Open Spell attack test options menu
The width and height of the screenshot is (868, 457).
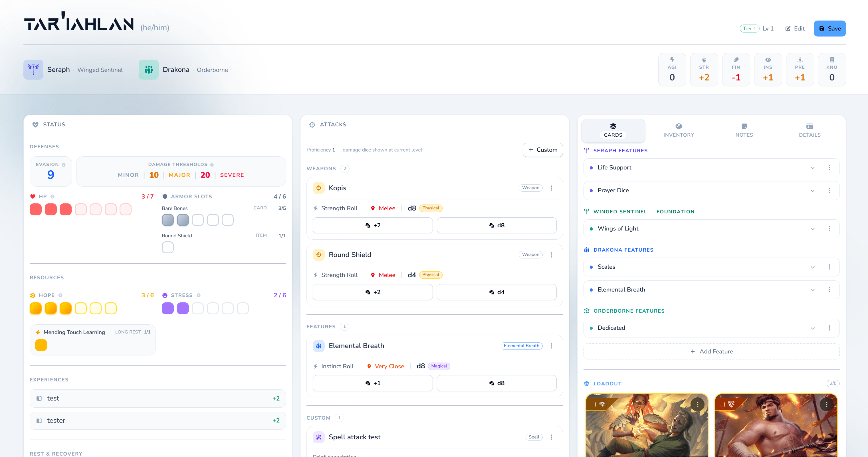click(x=552, y=437)
